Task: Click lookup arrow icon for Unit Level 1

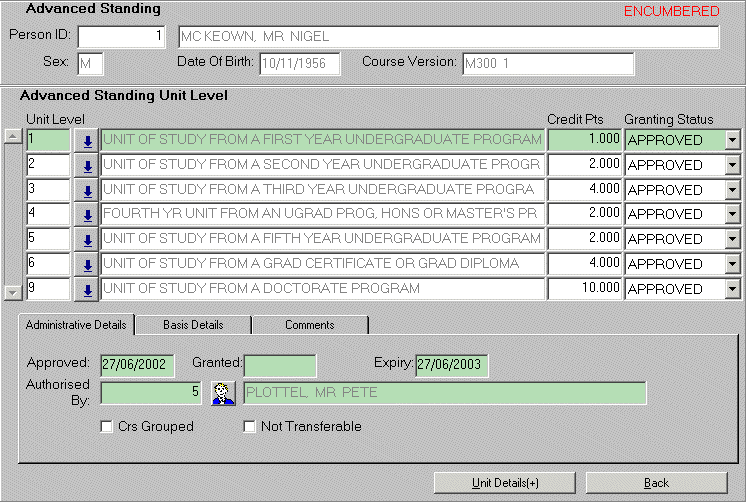Action: point(87,140)
